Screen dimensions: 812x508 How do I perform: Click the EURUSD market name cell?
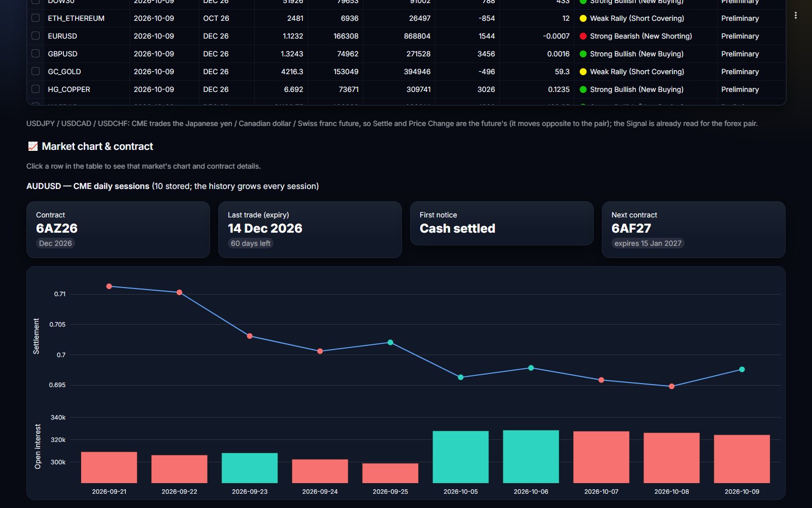[86, 36]
